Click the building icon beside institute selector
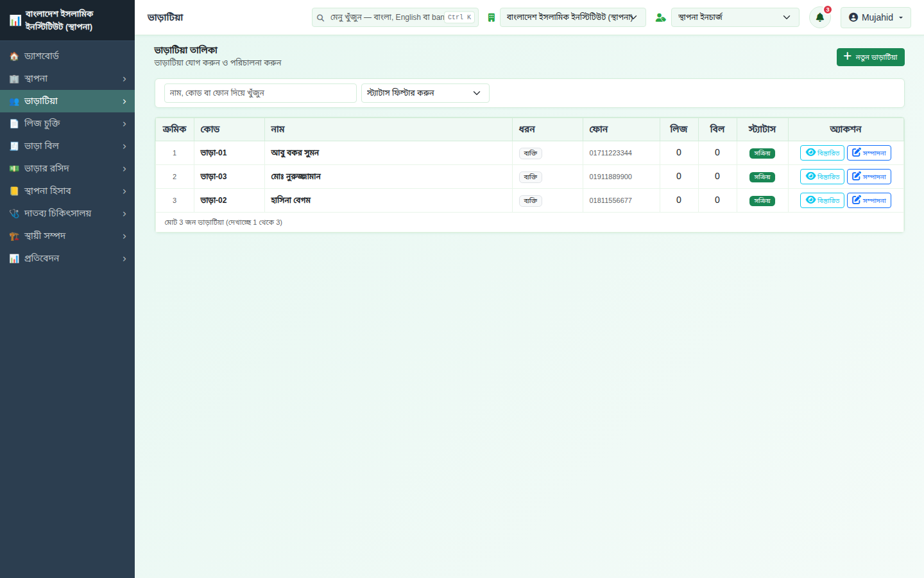This screenshot has height=578, width=924. tap(492, 17)
